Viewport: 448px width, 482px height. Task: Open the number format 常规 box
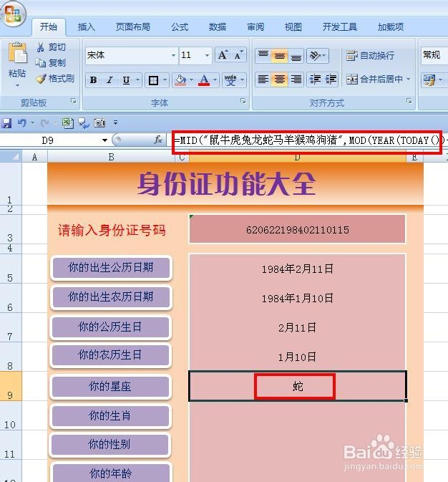tap(434, 56)
